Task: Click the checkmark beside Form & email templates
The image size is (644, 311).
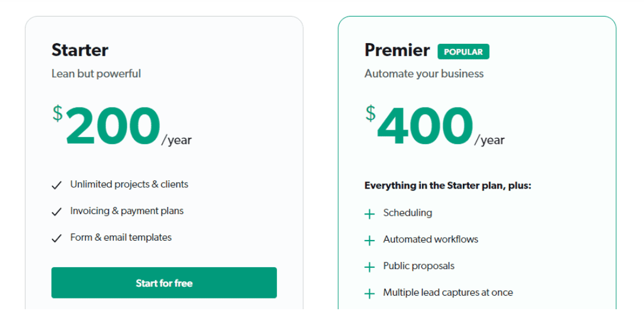Action: click(x=57, y=238)
